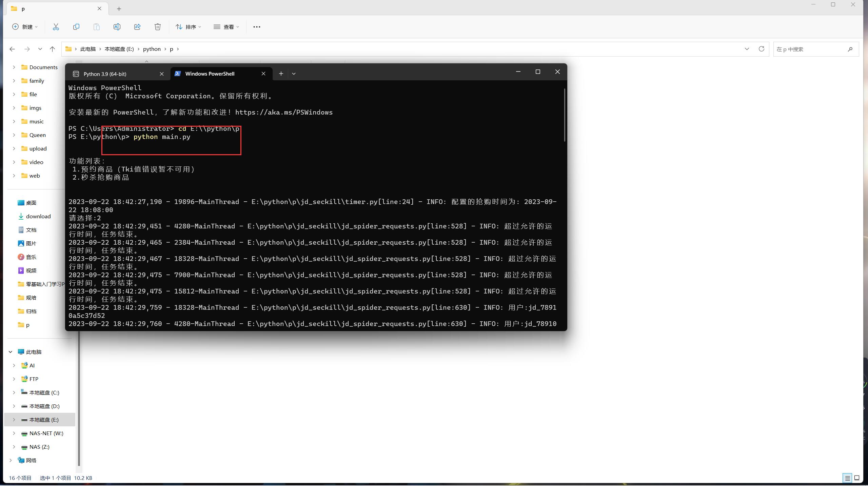Expand the 本地磁盘 (C:) tree node
This screenshot has height=486, width=868.
(14, 392)
